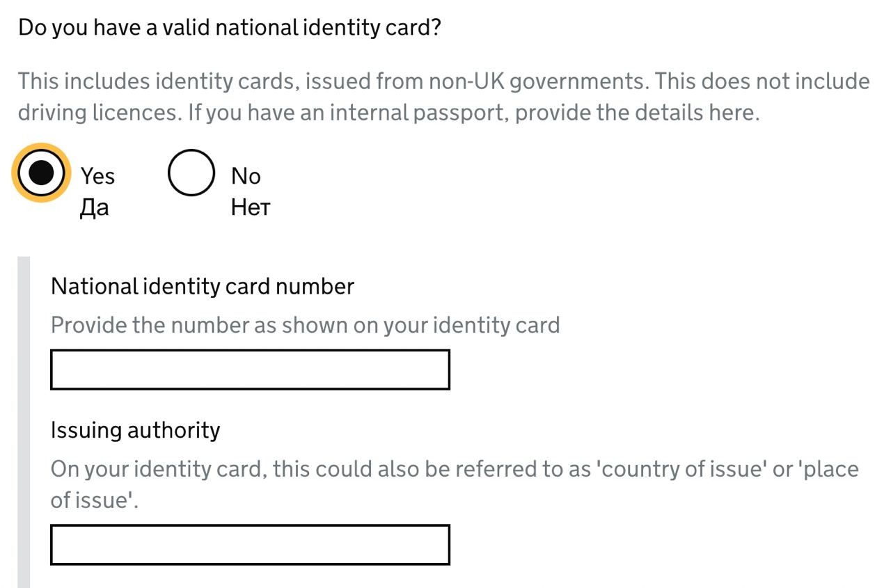Click the Russian "Нет" translation label

250,207
